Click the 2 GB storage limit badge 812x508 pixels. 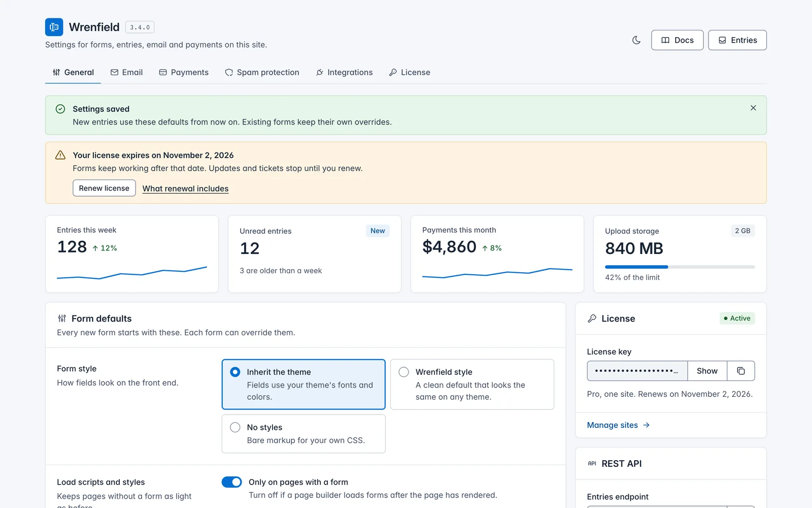(742, 231)
